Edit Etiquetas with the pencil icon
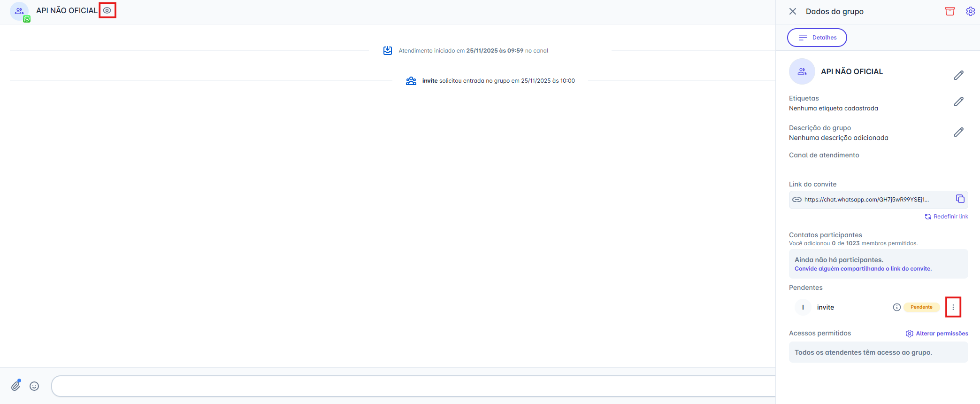This screenshot has width=980, height=404. [958, 102]
